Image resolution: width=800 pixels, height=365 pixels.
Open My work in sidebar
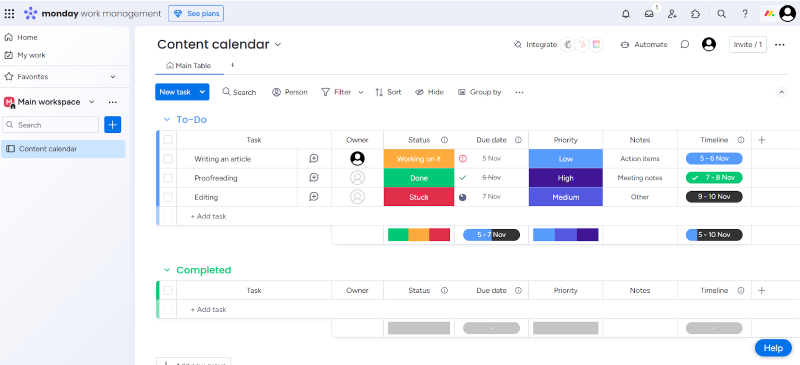[24, 55]
